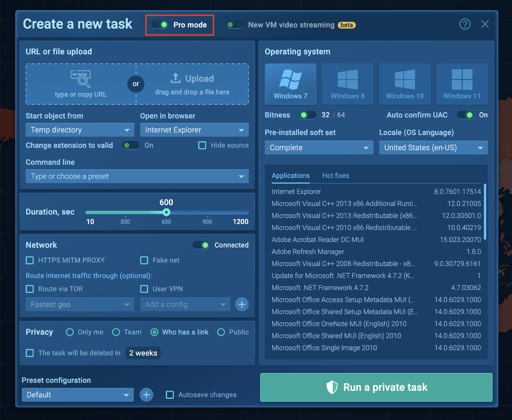Image resolution: width=512 pixels, height=420 pixels.
Task: Change the Locale OS Language selection
Action: (x=433, y=148)
